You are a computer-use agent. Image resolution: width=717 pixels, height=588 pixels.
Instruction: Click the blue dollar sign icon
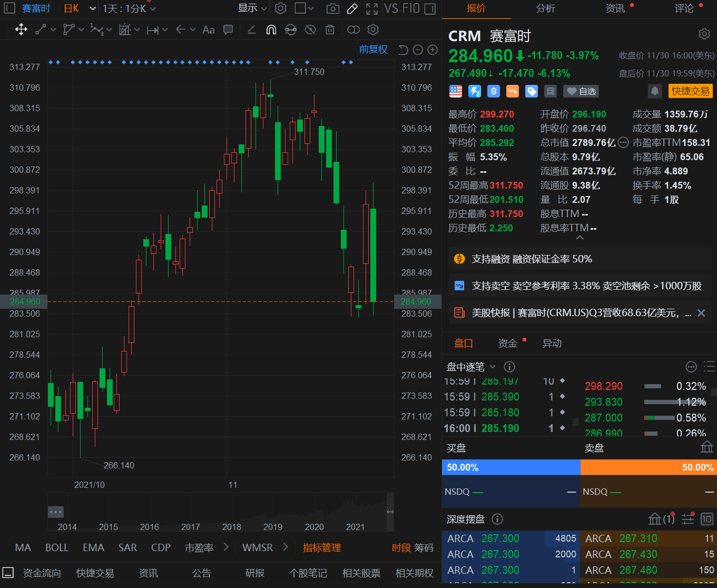pos(494,91)
